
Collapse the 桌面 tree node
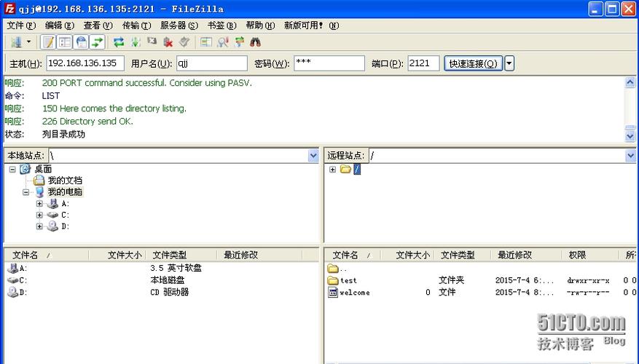pos(12,169)
